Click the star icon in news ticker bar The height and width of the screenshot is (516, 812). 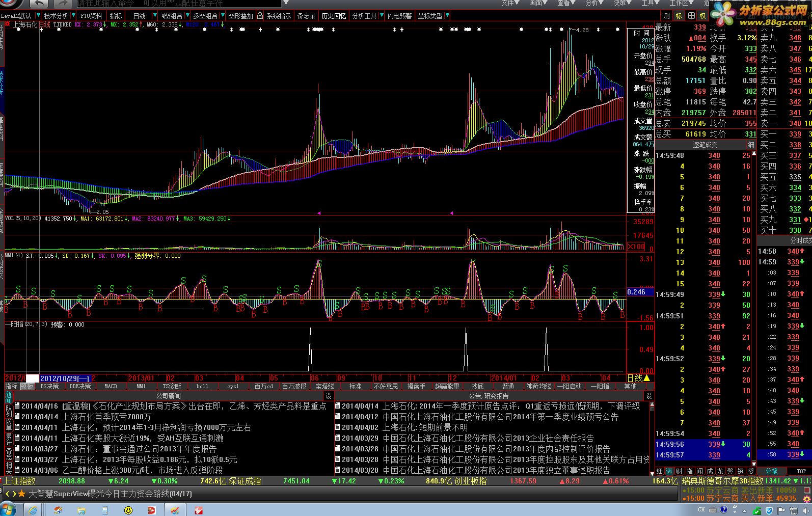point(22,494)
